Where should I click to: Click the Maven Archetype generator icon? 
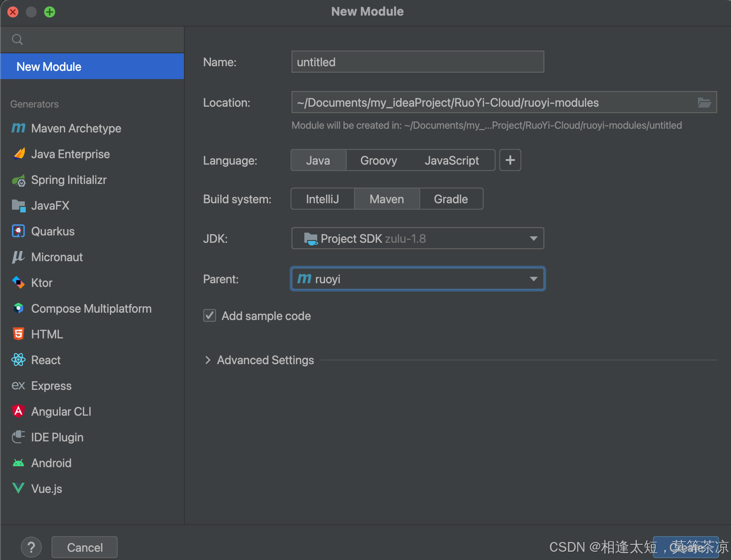click(18, 128)
